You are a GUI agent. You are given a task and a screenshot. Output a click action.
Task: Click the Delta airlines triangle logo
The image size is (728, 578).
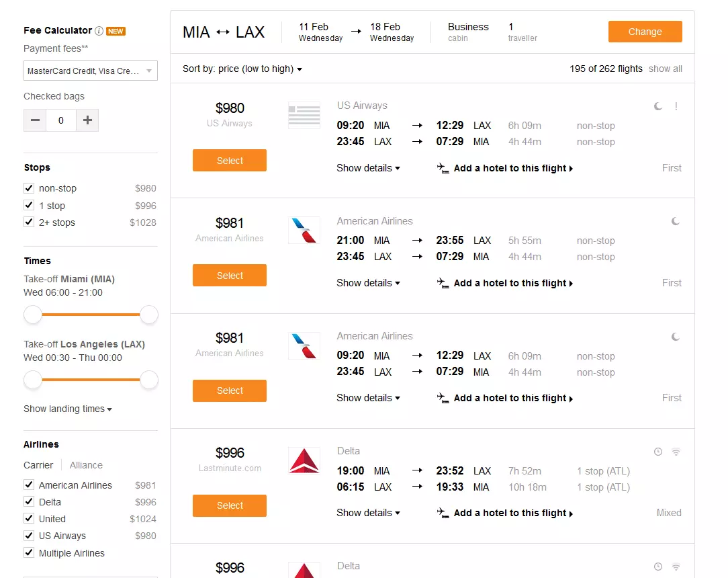click(304, 460)
